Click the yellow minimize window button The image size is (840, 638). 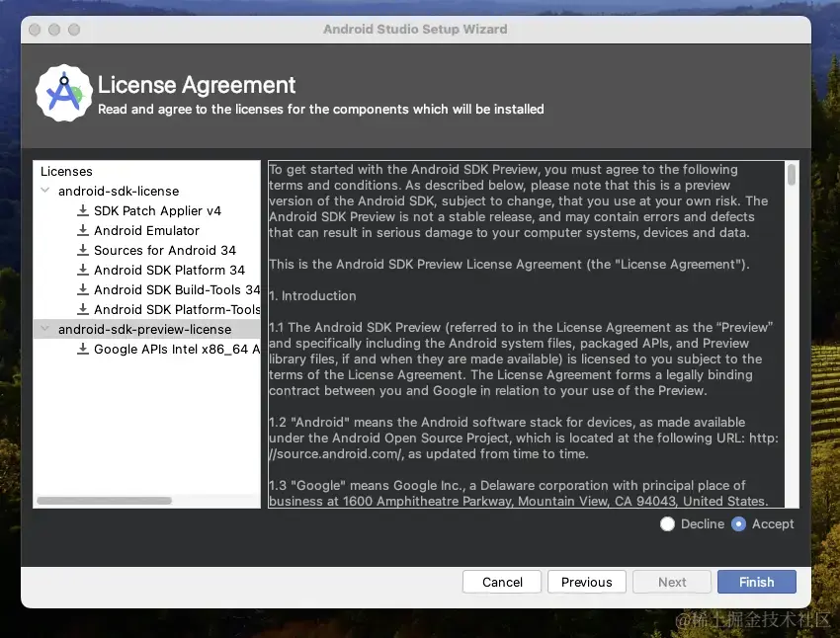(x=54, y=30)
